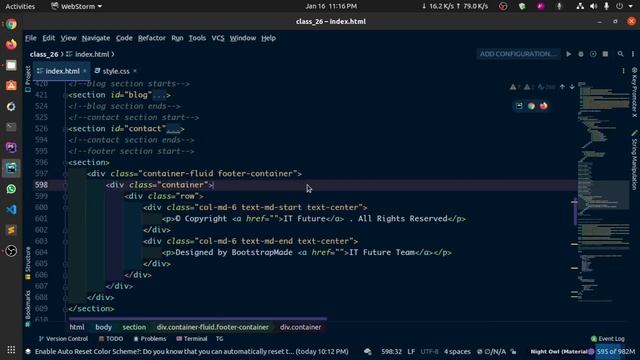This screenshot has width=640, height=360.
Task: Open editor tabs options kebab menu
Action: (x=623, y=71)
